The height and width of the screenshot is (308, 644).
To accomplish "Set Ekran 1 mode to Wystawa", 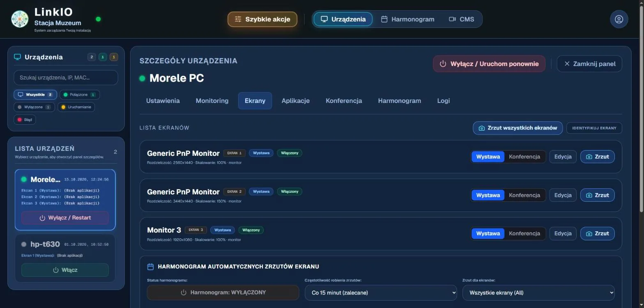I will click(488, 157).
